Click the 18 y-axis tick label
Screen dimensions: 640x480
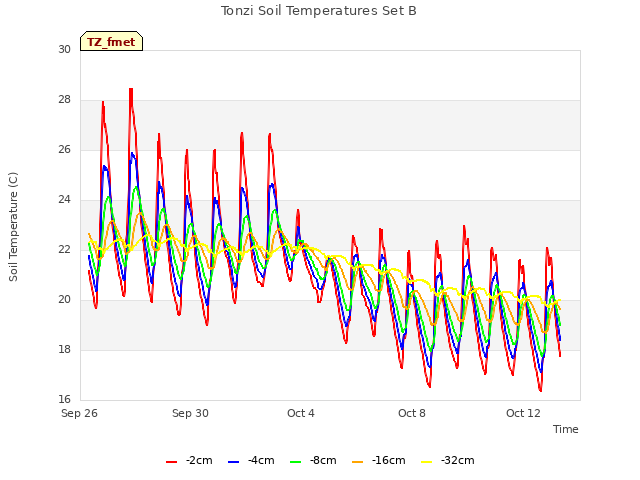point(64,350)
